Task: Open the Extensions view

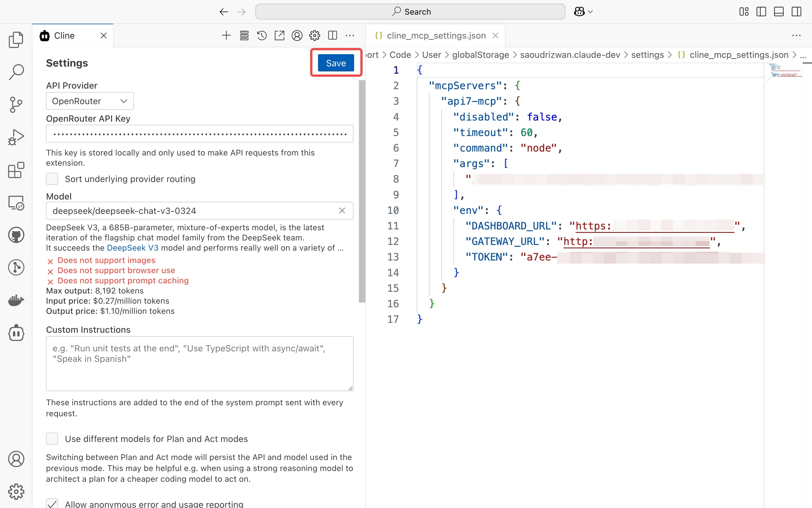Action: (x=16, y=170)
